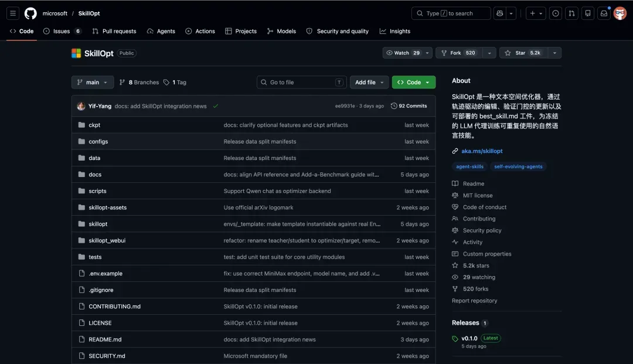Open the pull requests header icon
The image size is (633, 364).
click(571, 13)
